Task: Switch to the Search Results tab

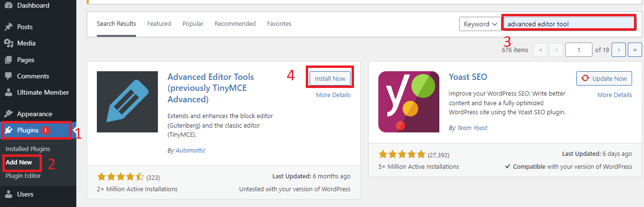Action: (116, 24)
